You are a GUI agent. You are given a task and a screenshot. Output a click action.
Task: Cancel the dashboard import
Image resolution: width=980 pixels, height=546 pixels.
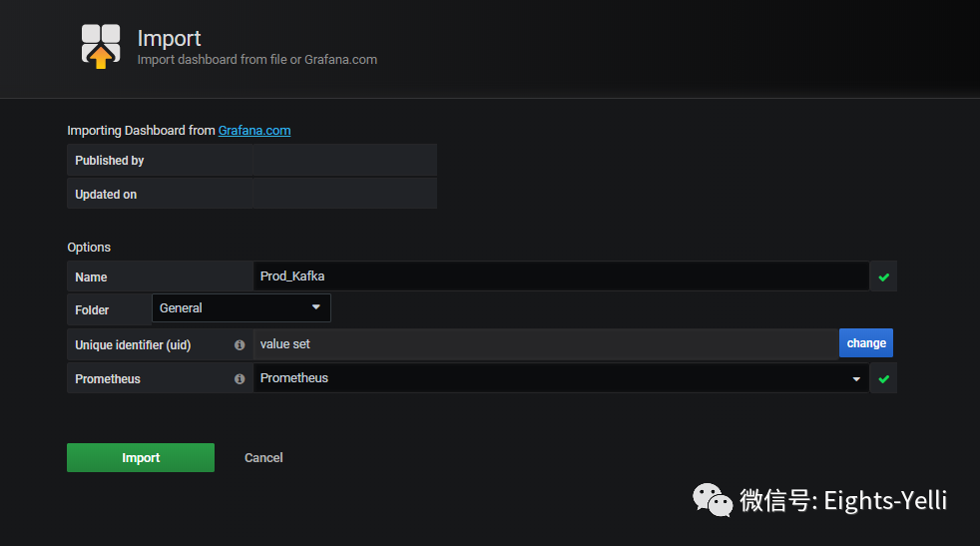(263, 458)
